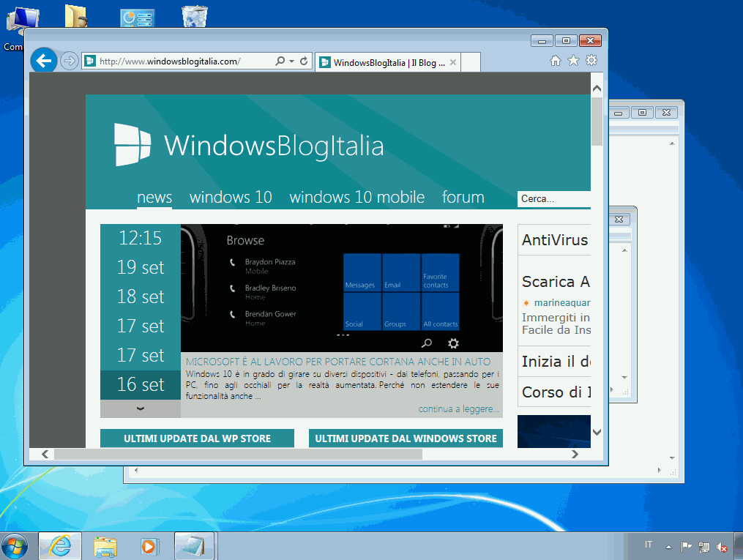
Task: Open the Recycle Bin desktop icon
Action: 195,15
